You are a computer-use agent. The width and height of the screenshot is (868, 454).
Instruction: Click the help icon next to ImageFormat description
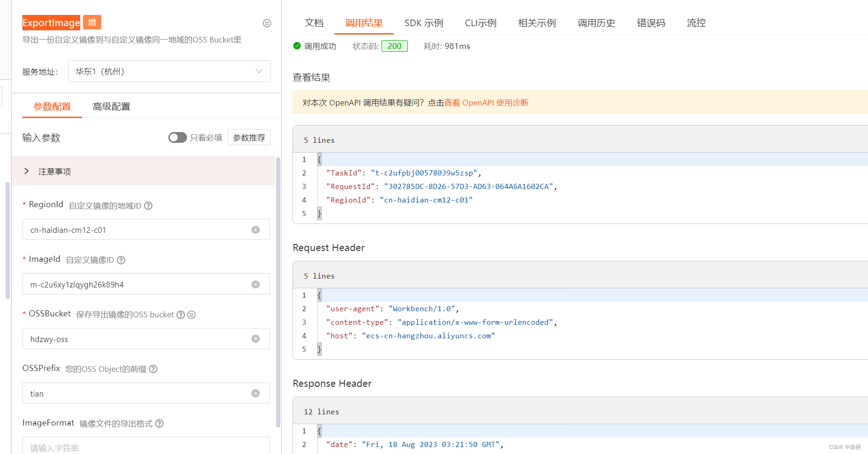pos(159,423)
